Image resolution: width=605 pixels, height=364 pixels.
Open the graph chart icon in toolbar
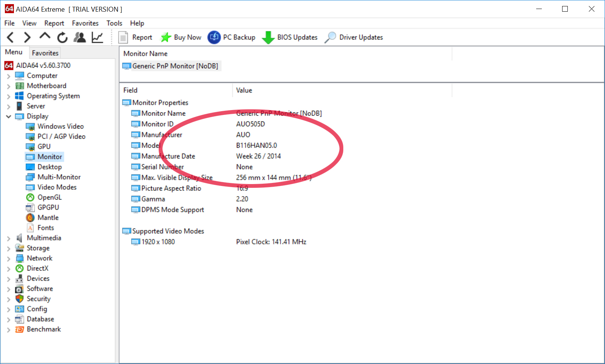97,37
